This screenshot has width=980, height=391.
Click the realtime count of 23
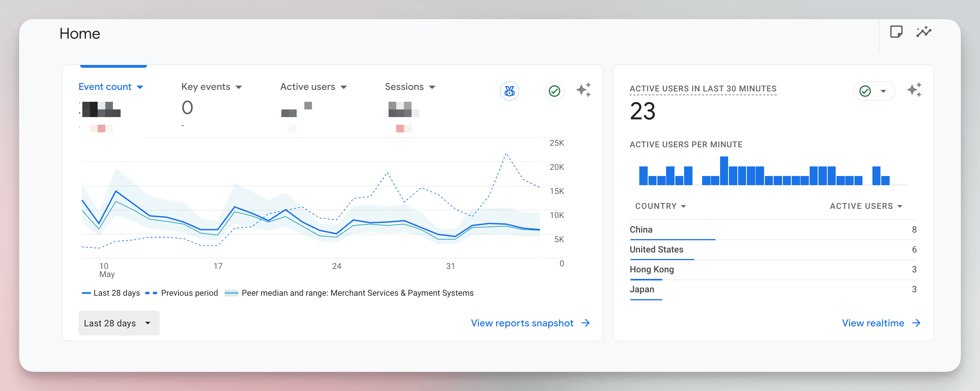643,111
